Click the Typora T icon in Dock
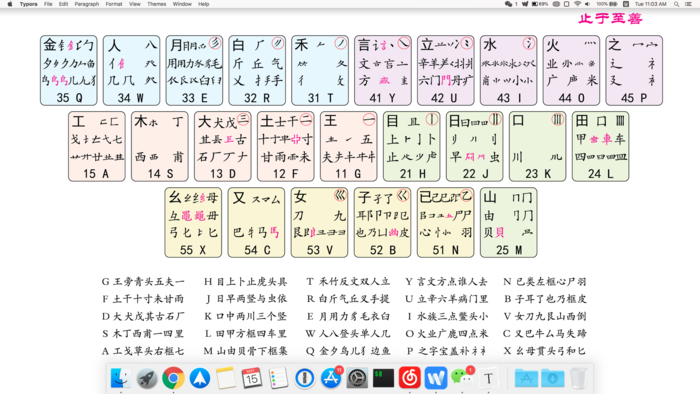700x394 pixels. point(488,378)
